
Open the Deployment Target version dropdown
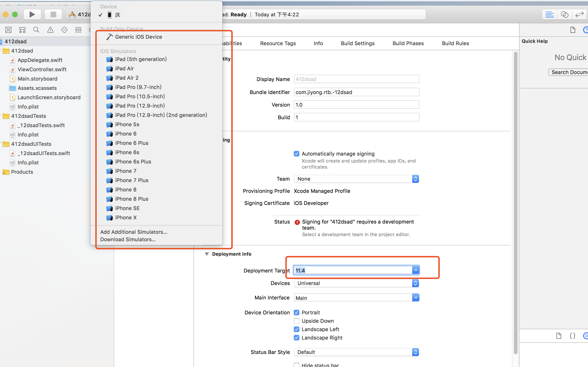point(415,270)
